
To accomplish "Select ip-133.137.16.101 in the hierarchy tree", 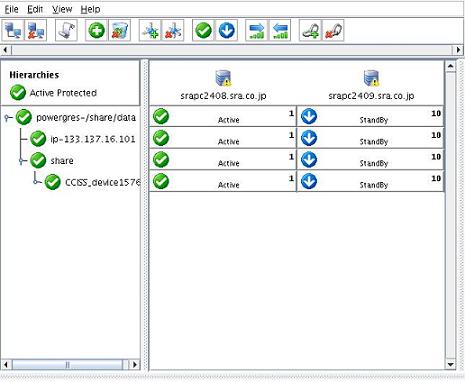I will click(x=93, y=139).
